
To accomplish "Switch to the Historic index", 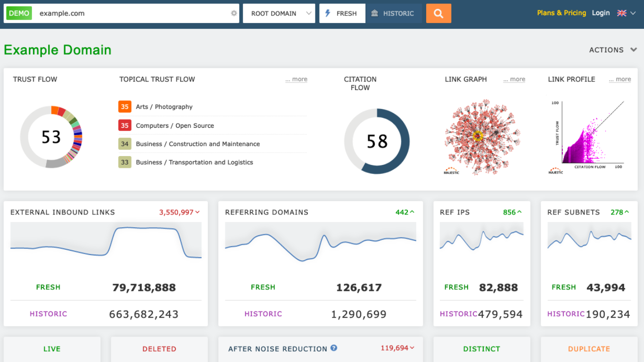I will tap(394, 13).
